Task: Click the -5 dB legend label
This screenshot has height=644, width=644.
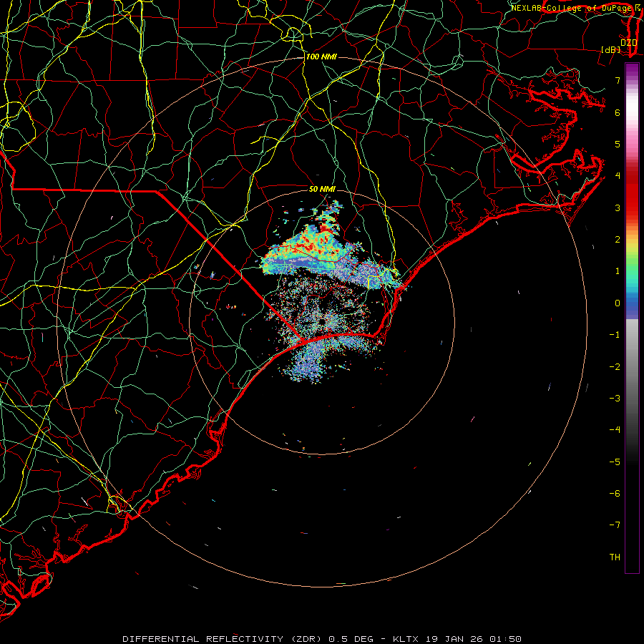Action: [615, 462]
